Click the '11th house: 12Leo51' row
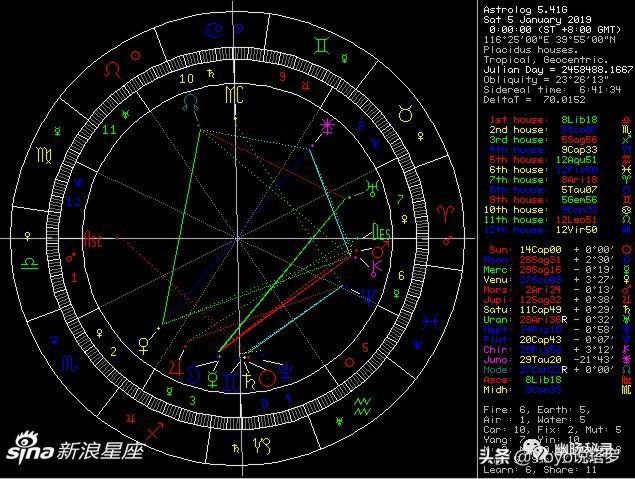 pyautogui.click(x=560, y=220)
